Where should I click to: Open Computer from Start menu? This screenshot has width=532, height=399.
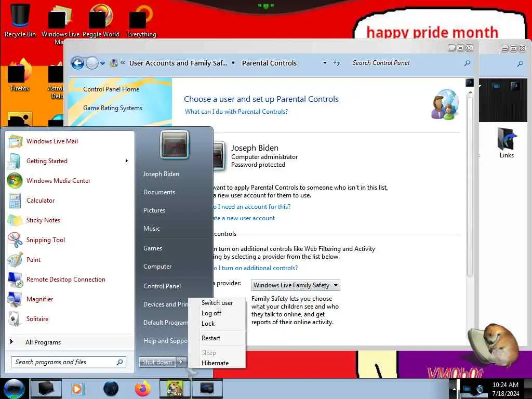(x=157, y=267)
